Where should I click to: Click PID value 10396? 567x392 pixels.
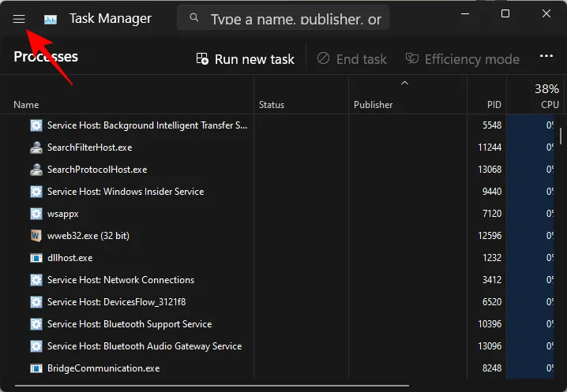pyautogui.click(x=490, y=323)
